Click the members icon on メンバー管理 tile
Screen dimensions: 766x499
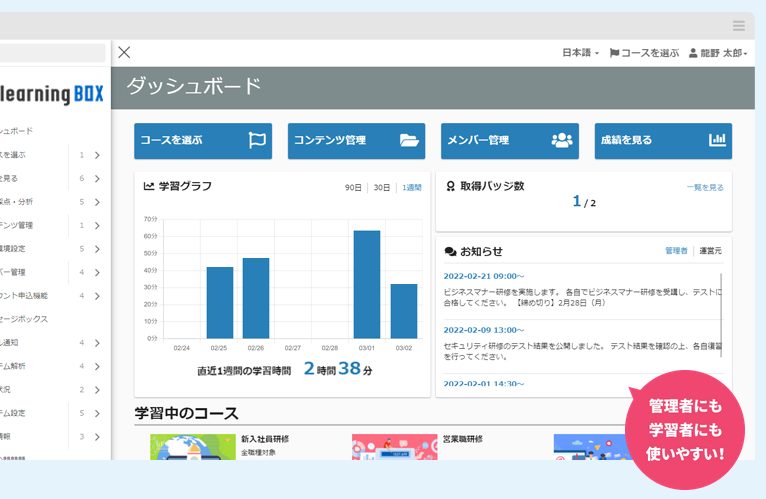coord(563,141)
